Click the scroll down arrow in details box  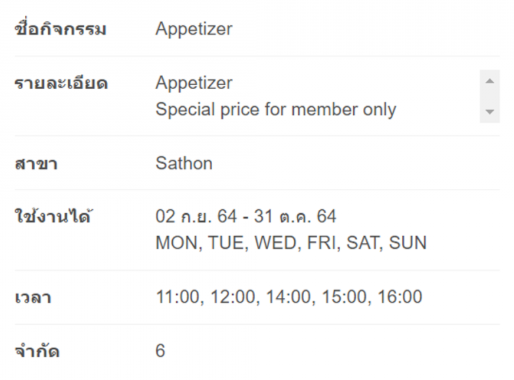(490, 112)
